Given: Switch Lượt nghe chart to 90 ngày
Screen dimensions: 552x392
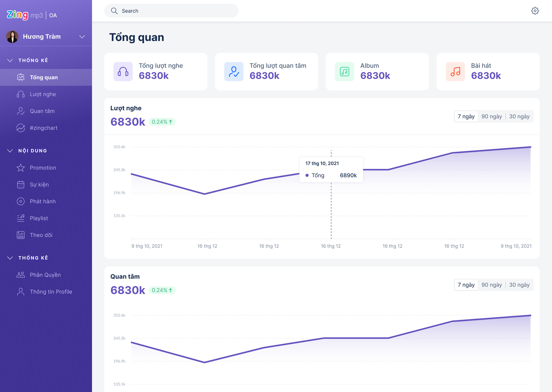Looking at the screenshot, I should 491,117.
